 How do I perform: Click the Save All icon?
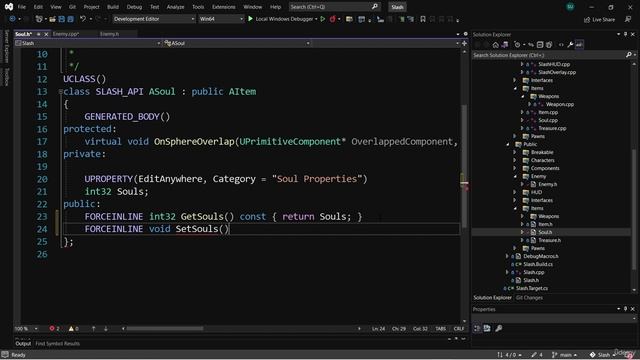pyautogui.click(x=71, y=19)
